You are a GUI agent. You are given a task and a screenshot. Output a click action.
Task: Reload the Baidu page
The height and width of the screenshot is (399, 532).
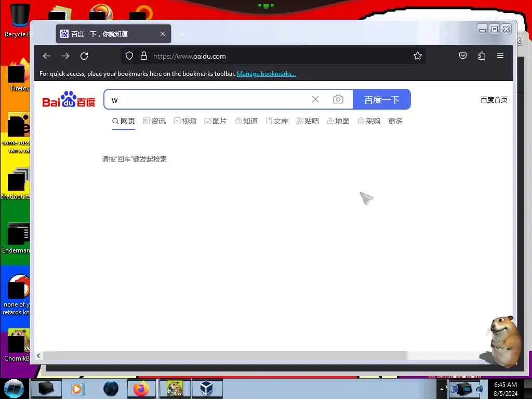84,56
